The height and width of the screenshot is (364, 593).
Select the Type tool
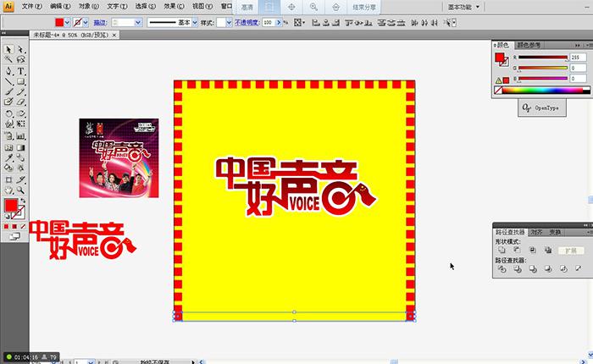[x=21, y=71]
